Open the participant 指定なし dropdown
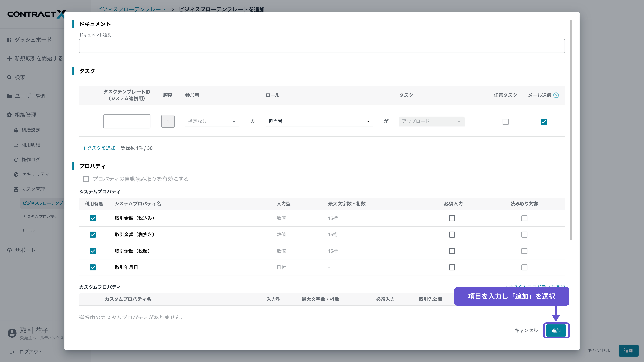The image size is (644, 362). [x=212, y=121]
